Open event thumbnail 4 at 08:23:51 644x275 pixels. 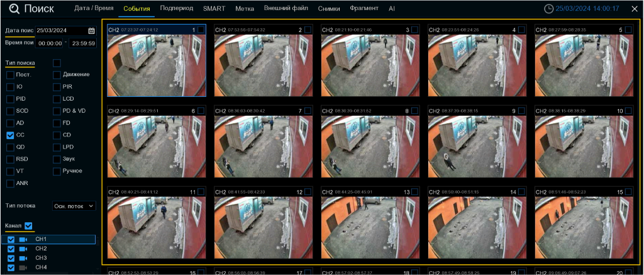click(477, 65)
